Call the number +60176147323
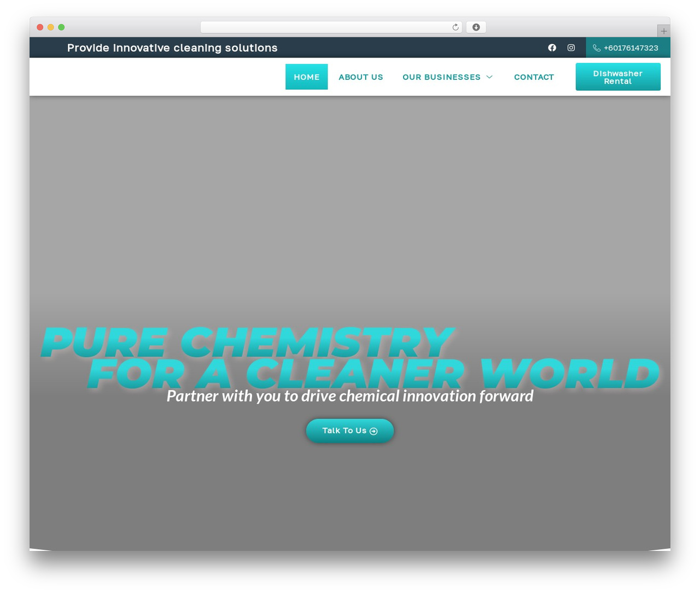 pyautogui.click(x=631, y=48)
